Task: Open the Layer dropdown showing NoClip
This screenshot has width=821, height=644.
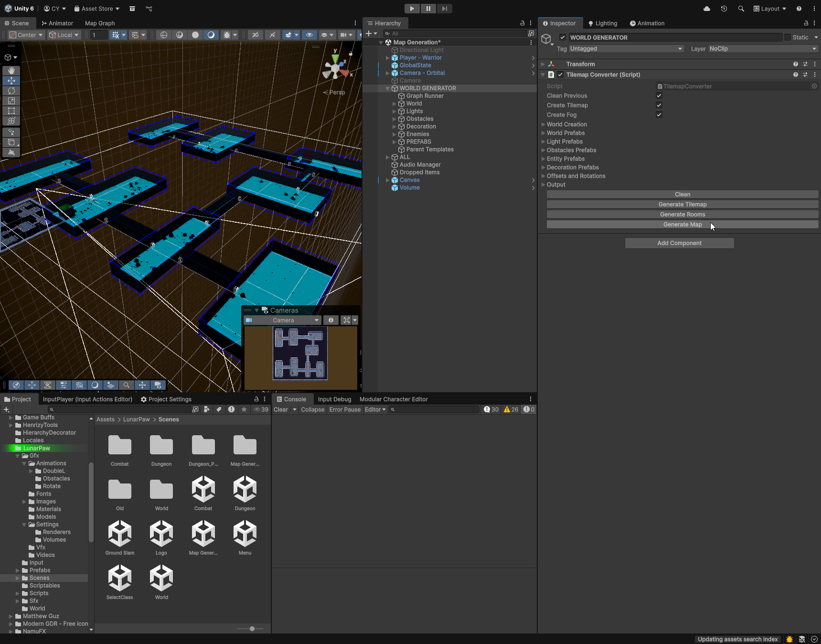Action: coord(763,49)
